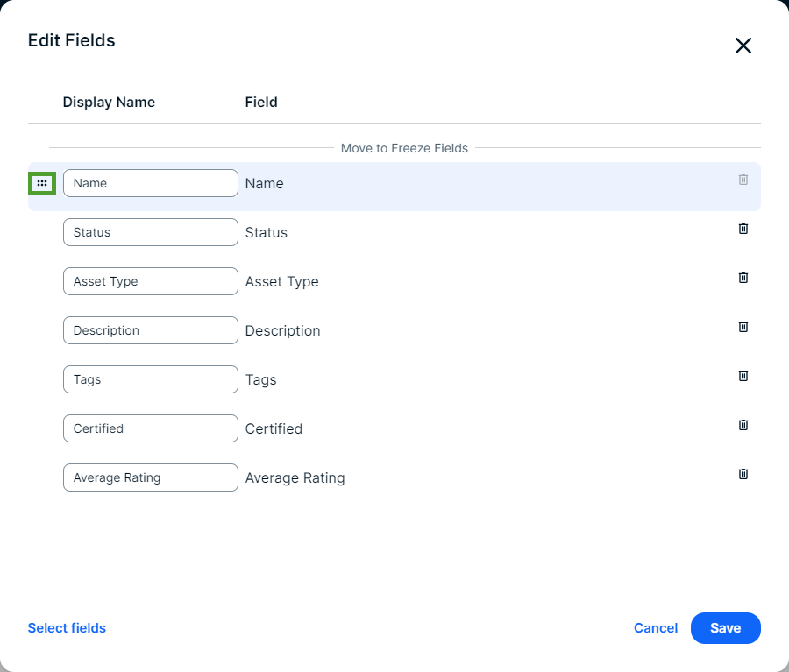Screen dimensions: 789x672
Task: Select the drag handle next to Name
Action: [42, 183]
